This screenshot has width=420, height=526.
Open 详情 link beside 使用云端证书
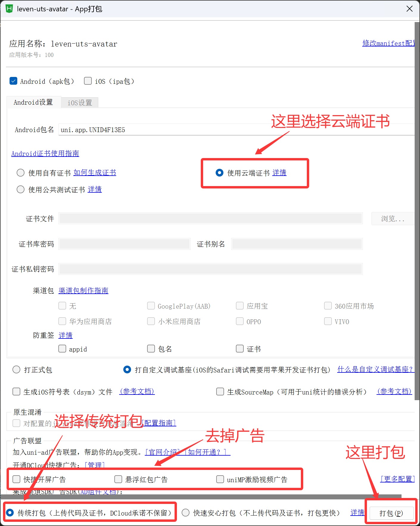click(279, 173)
